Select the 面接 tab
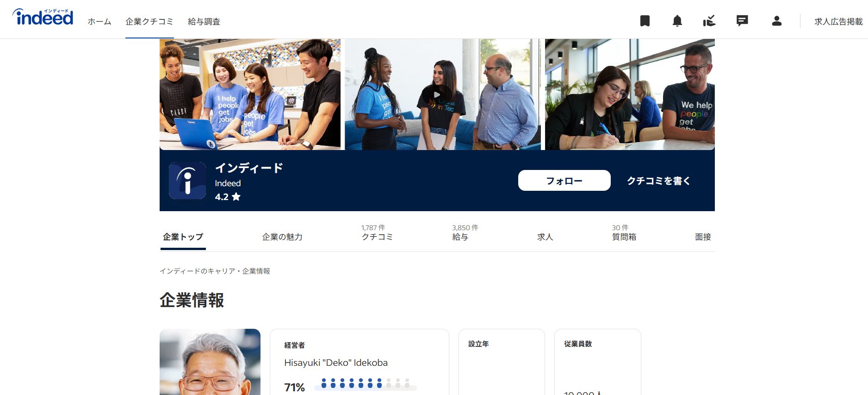Screen dimensions: 868x395 click(x=703, y=237)
